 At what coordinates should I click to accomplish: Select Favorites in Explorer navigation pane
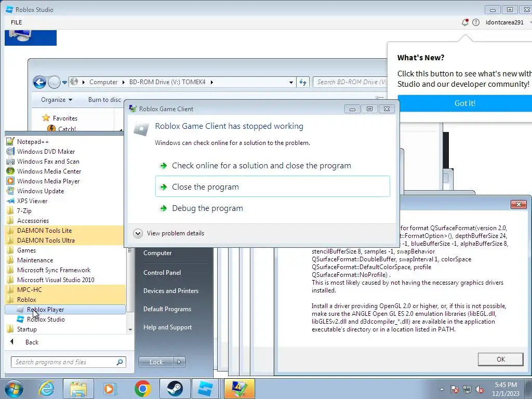point(65,118)
